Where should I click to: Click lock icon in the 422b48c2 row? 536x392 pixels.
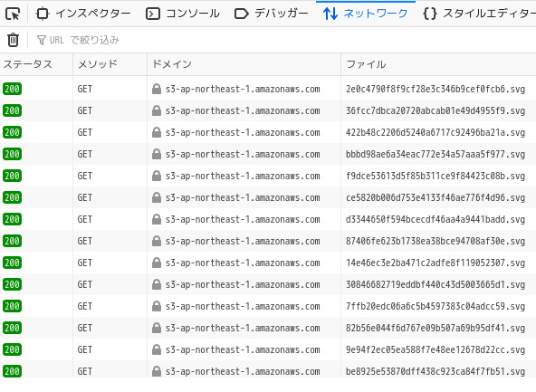[157, 132]
